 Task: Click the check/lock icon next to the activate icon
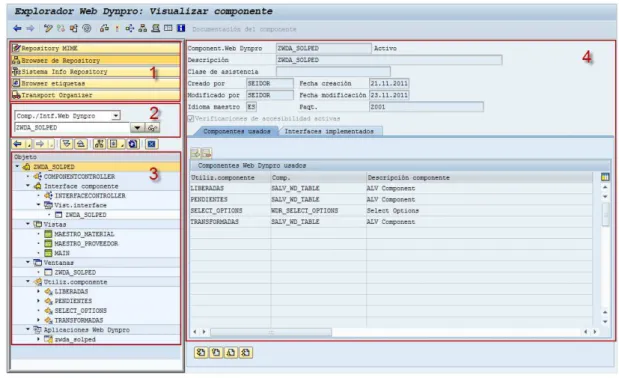[104, 28]
